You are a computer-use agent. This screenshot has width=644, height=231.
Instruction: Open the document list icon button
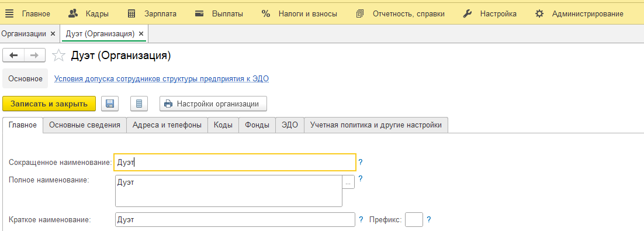[139, 104]
